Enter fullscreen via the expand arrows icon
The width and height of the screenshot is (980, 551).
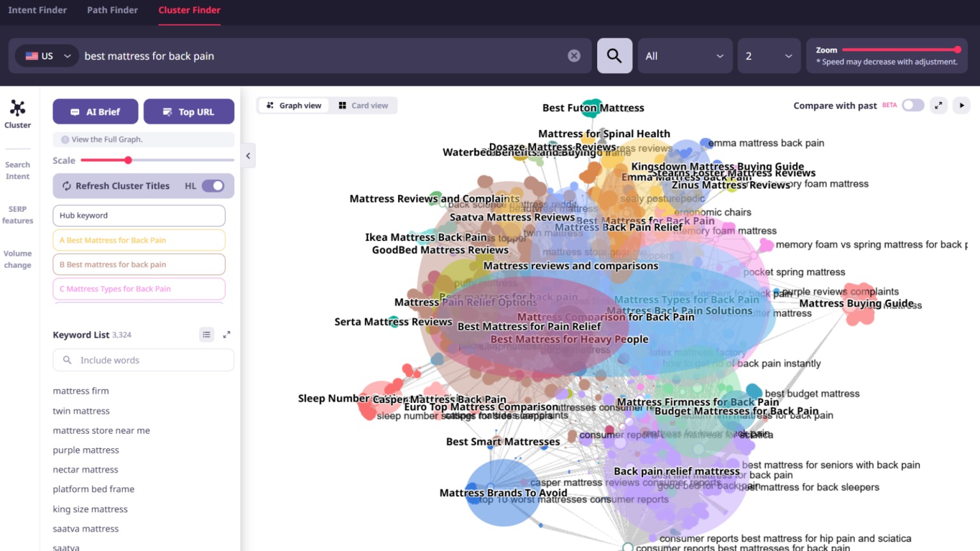pyautogui.click(x=939, y=105)
